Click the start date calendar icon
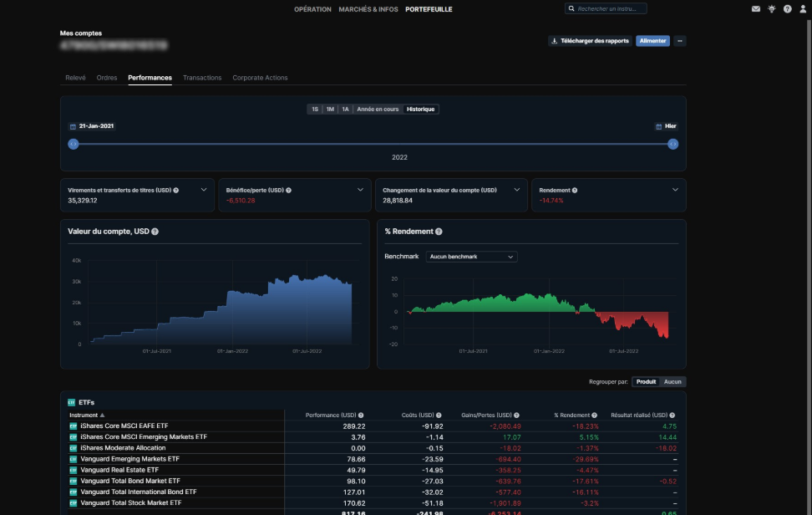Viewport: 812px width, 515px height. (x=73, y=126)
